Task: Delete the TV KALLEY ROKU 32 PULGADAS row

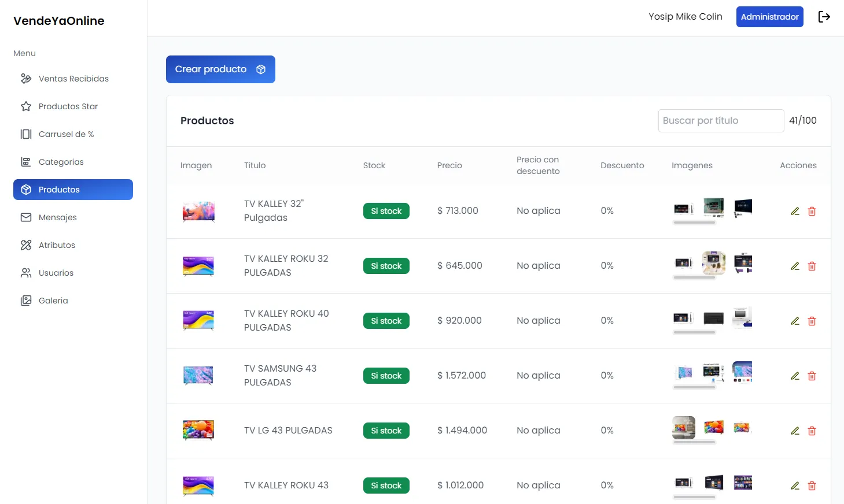Action: point(812,266)
